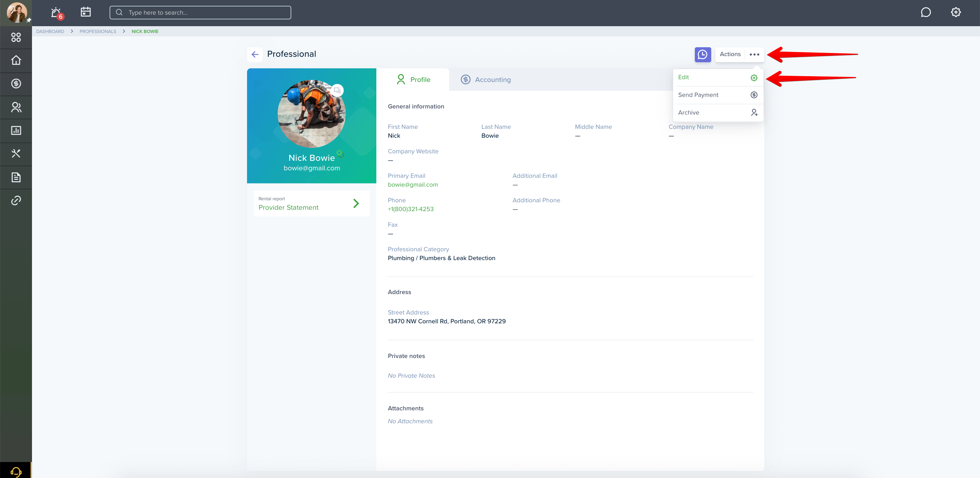Image resolution: width=980 pixels, height=478 pixels.
Task: Open the settings gear in top bar
Action: tap(955, 12)
